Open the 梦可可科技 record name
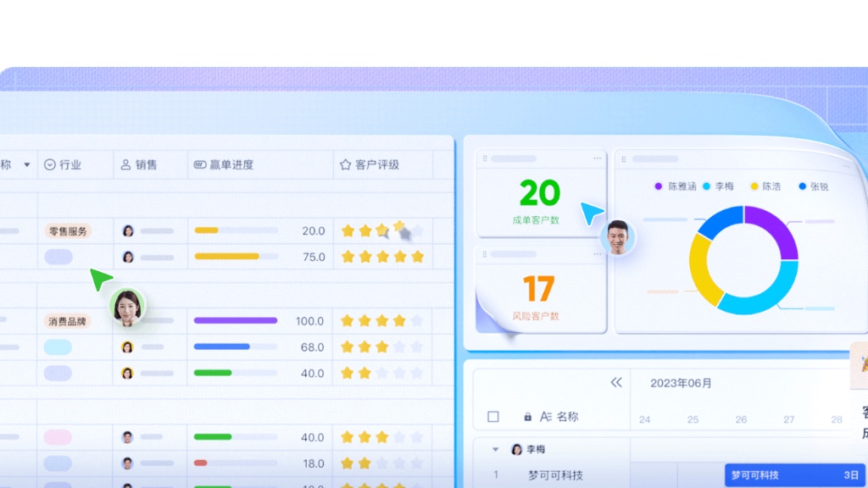The image size is (868, 488). pyautogui.click(x=555, y=475)
